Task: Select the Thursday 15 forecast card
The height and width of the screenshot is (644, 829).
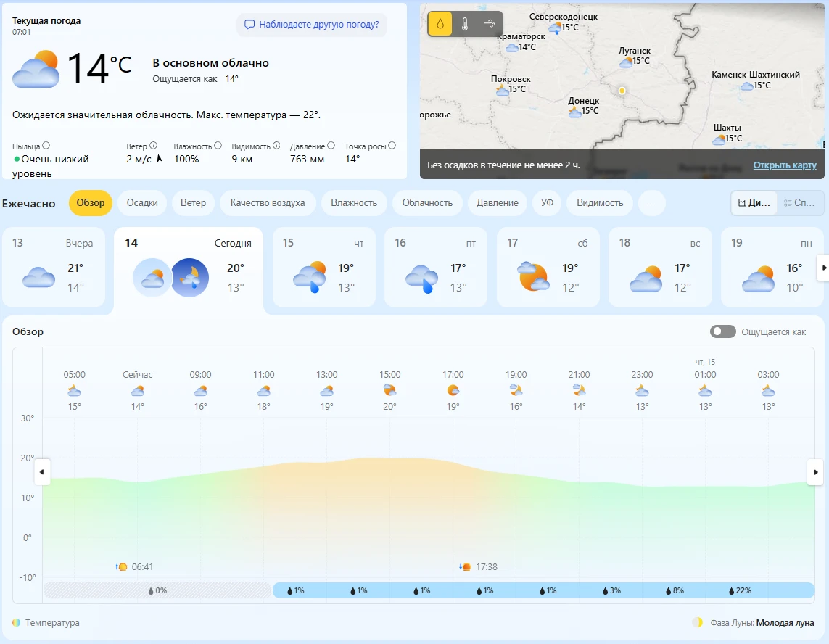Action: click(x=324, y=268)
